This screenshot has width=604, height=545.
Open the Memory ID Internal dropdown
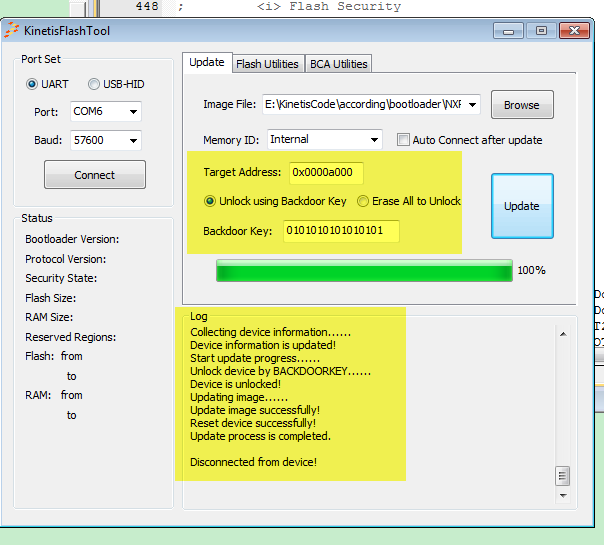click(x=325, y=139)
